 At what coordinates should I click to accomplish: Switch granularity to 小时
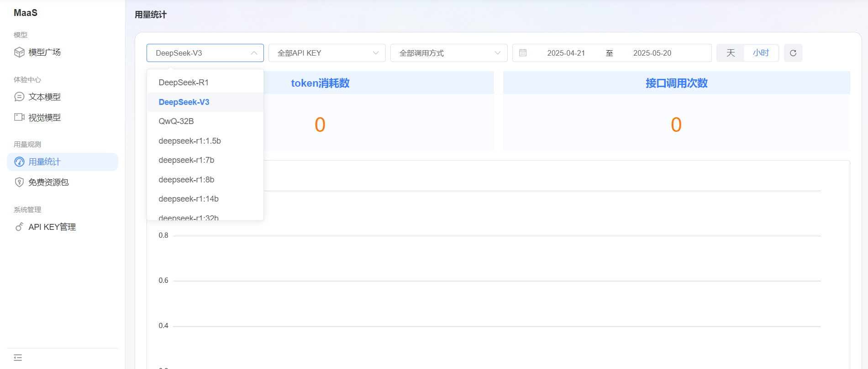click(761, 53)
